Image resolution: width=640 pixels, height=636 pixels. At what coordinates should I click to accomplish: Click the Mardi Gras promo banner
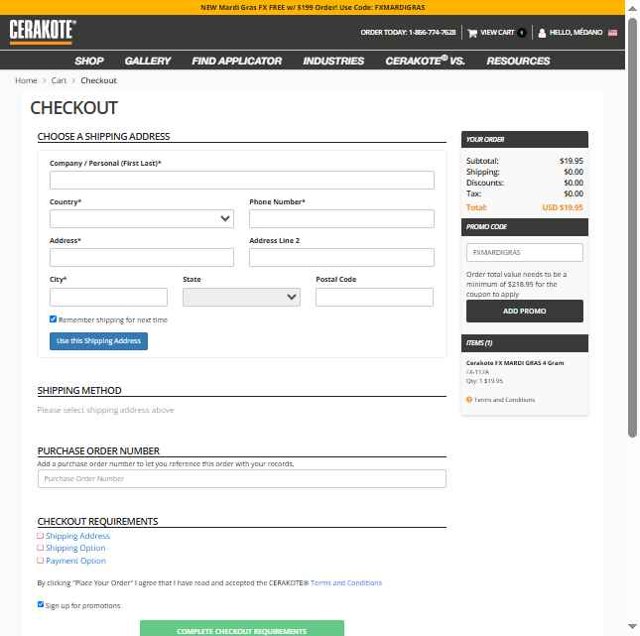coord(312,7)
